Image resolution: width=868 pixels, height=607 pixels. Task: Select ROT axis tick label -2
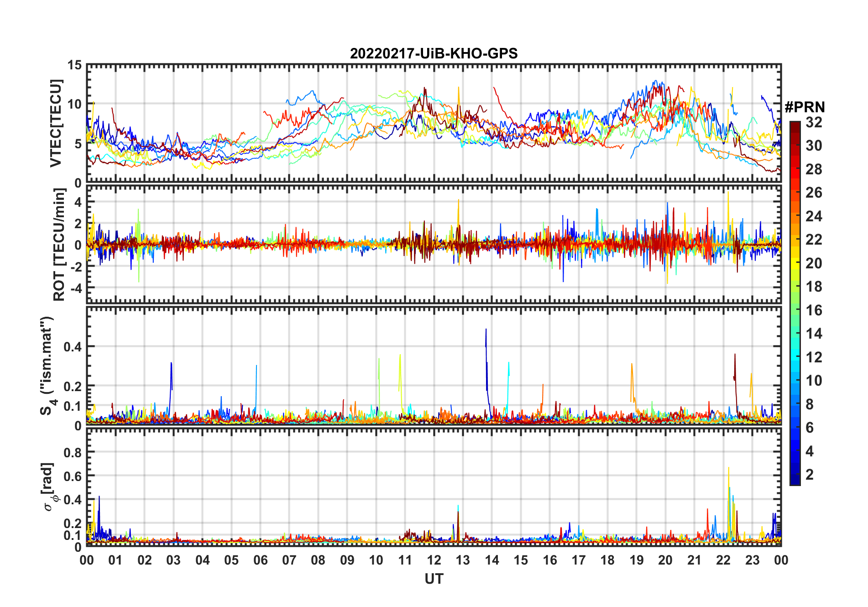(76, 267)
